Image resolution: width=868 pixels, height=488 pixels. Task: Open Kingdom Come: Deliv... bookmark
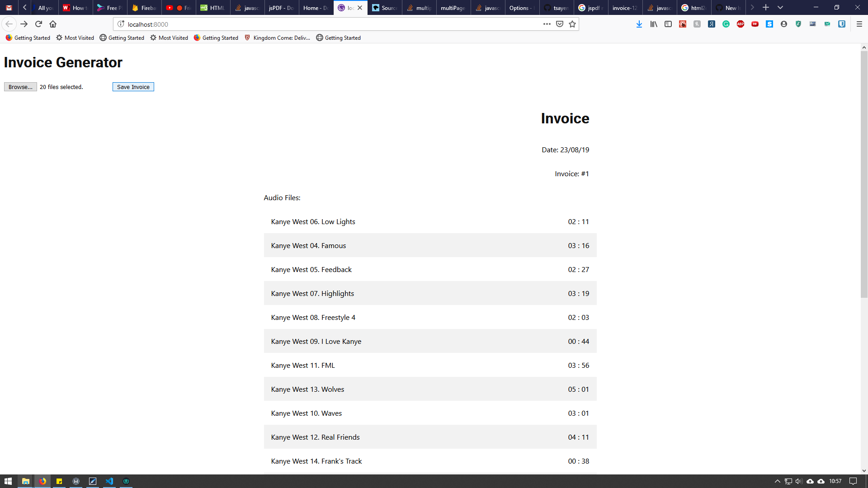click(x=277, y=38)
